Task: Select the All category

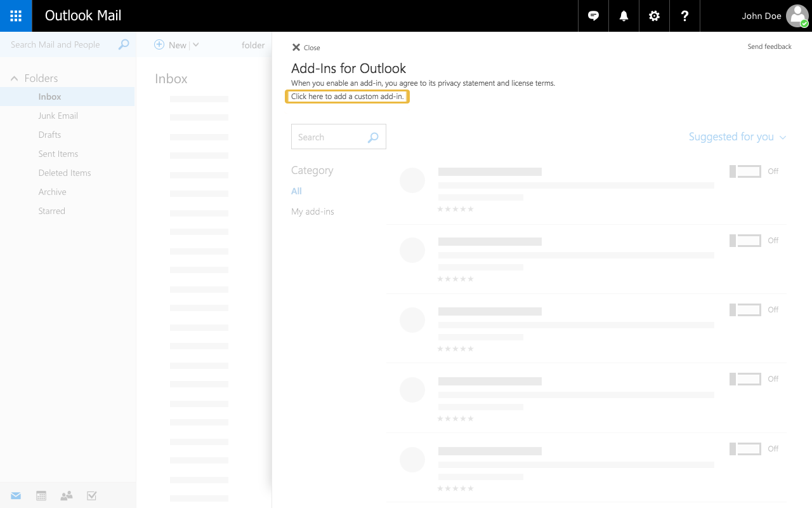Action: point(296,191)
